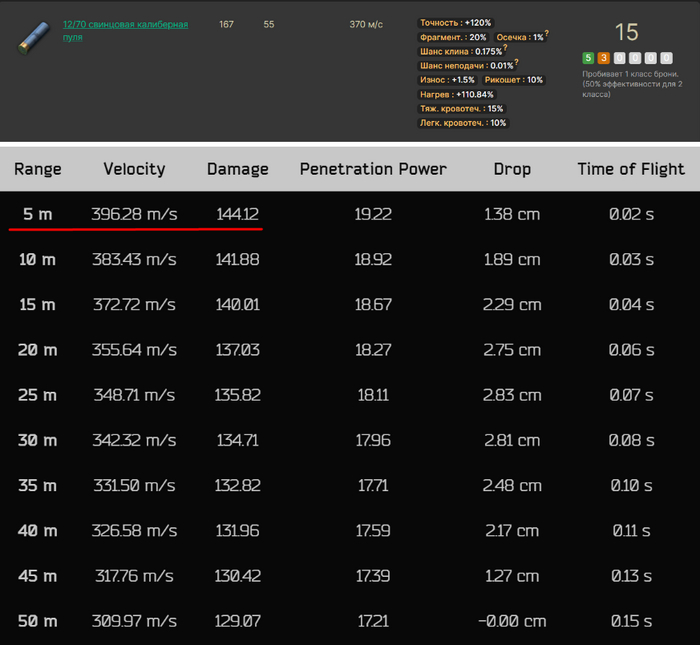Screen dimensions: 700x645
Task: Click the Рикошет 10% stat tag
Action: [514, 80]
